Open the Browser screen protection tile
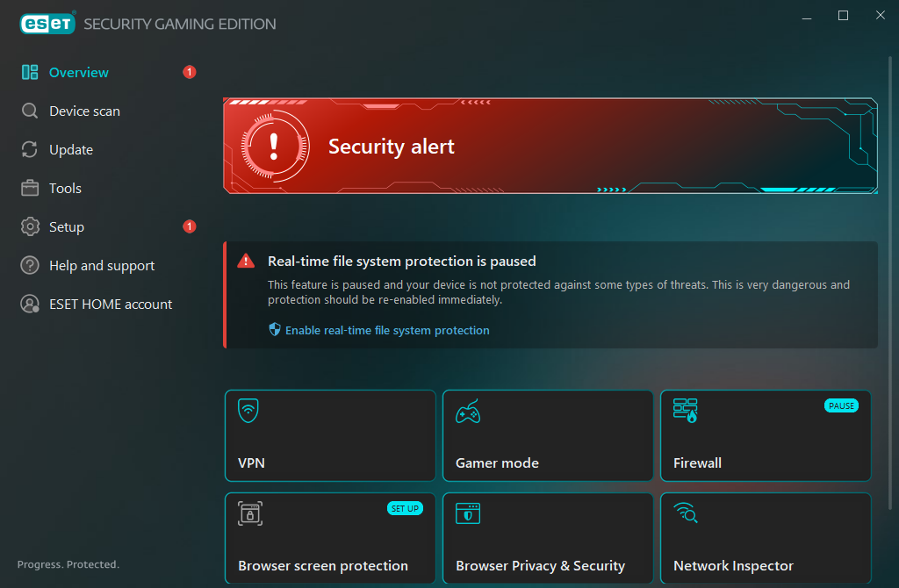The image size is (899, 588). (330, 539)
